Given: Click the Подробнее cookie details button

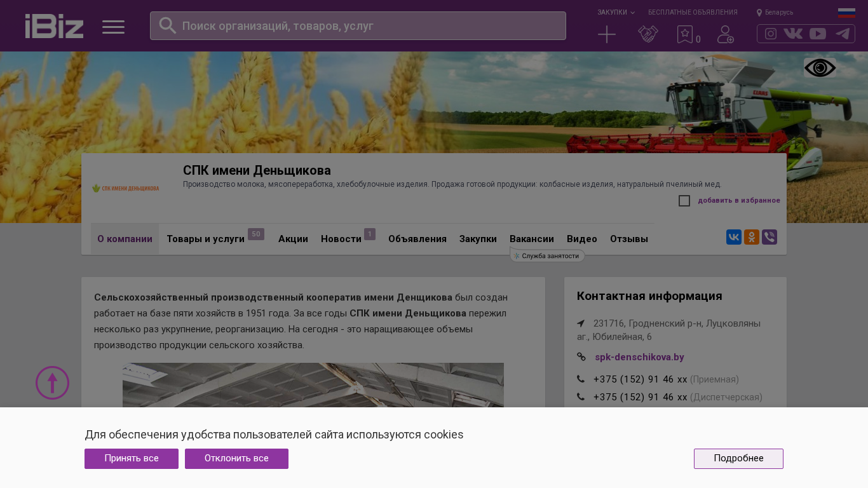Looking at the screenshot, I should [738, 459].
